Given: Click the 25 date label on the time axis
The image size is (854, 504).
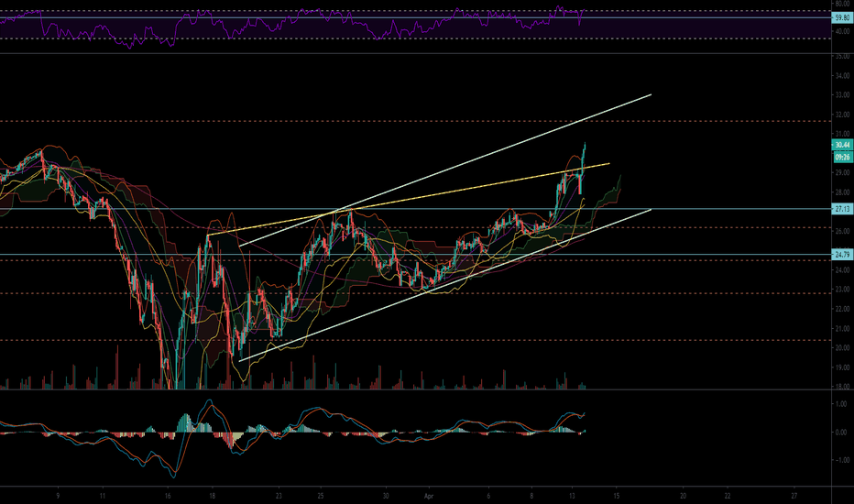Looking at the screenshot, I should pos(321,497).
